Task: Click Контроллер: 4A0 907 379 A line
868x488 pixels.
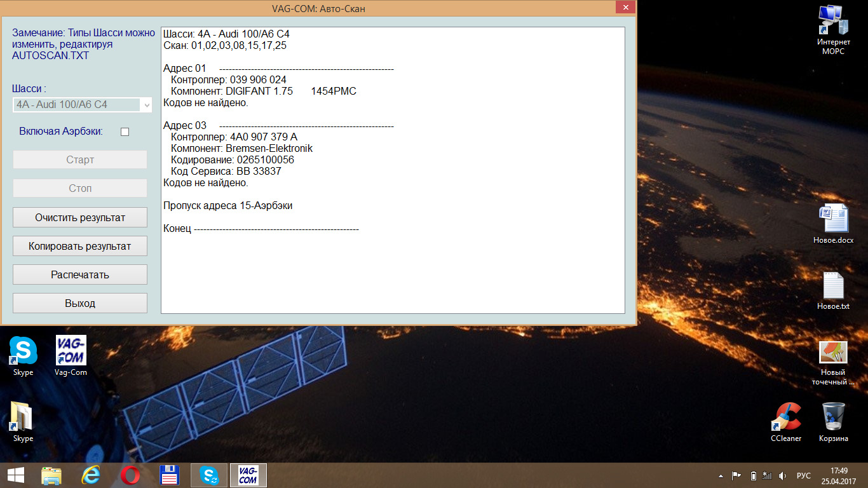Action: click(234, 137)
